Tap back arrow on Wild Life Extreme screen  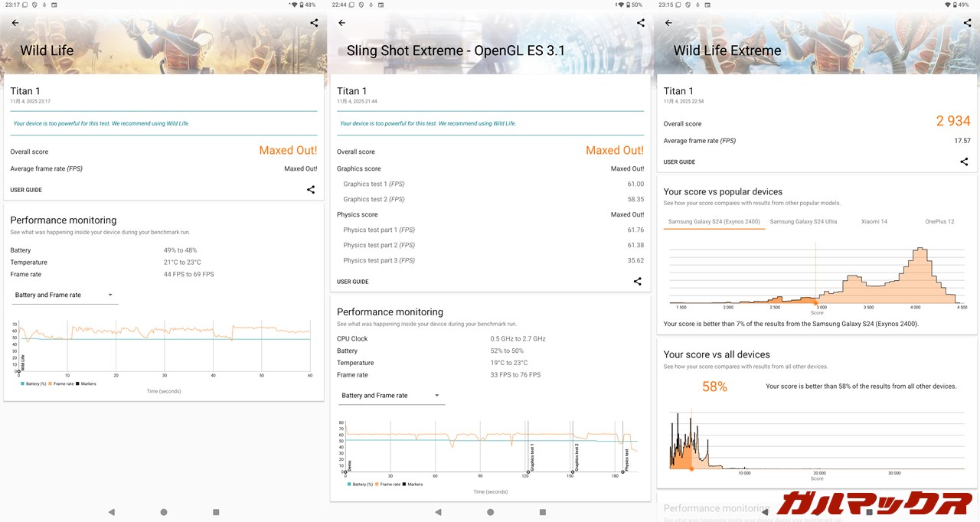(x=668, y=23)
